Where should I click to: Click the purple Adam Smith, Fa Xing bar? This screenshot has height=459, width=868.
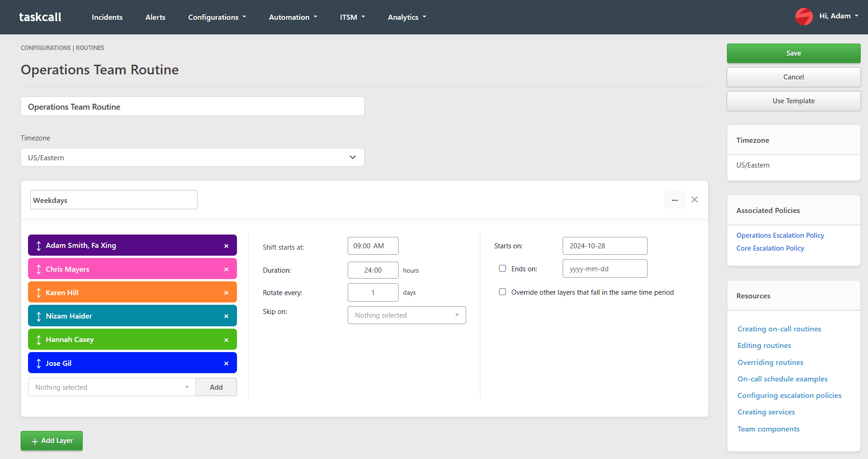pos(132,246)
